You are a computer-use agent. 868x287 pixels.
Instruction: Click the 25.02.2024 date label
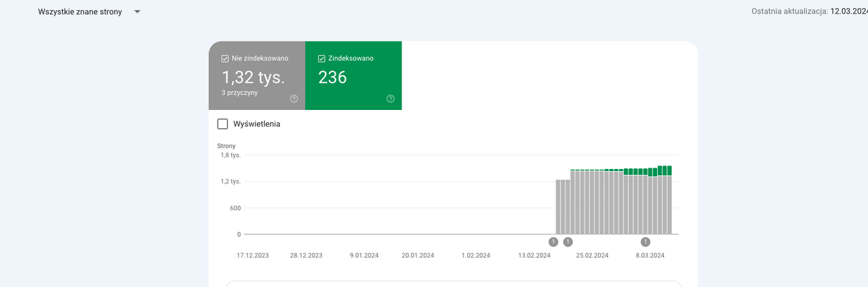click(x=593, y=256)
